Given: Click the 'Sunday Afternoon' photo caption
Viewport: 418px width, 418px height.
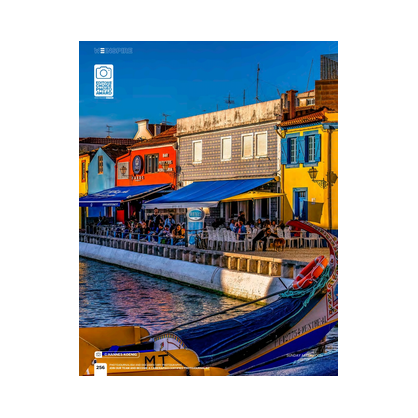Looking at the screenshot, I should [304, 355].
